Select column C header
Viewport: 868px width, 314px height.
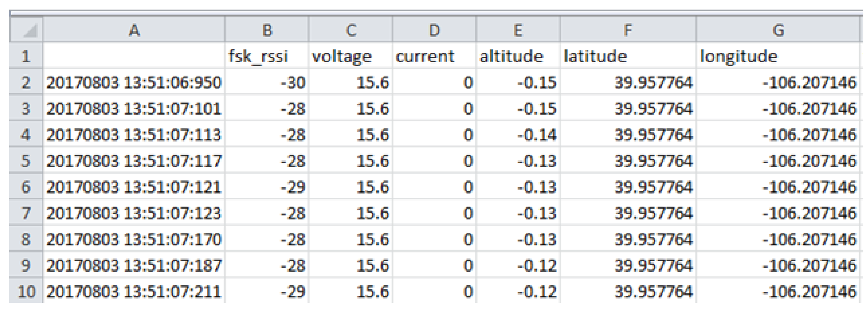351,30
